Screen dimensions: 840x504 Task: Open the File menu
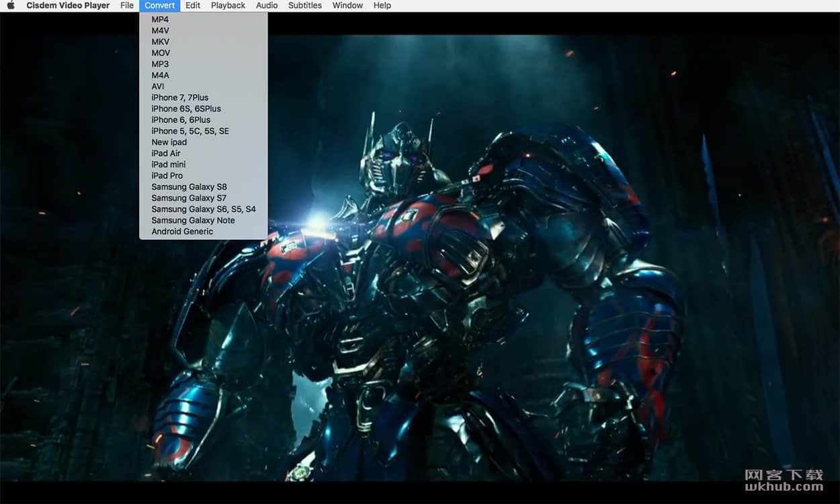click(127, 5)
